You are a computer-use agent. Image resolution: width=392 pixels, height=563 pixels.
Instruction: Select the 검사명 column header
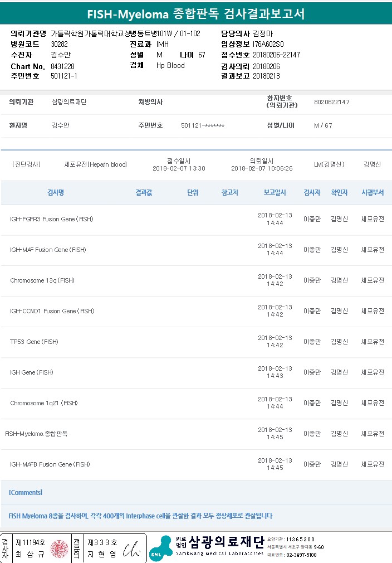55,192
